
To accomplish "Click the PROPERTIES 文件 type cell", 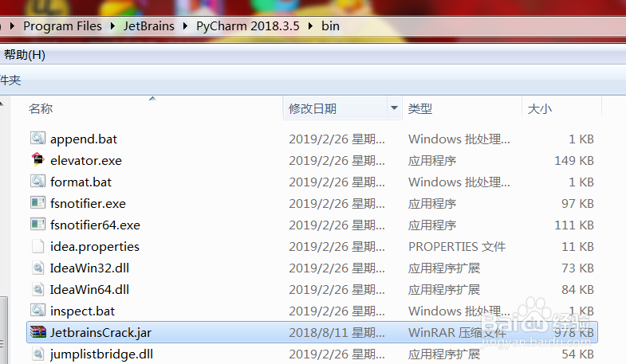I will pos(457,246).
